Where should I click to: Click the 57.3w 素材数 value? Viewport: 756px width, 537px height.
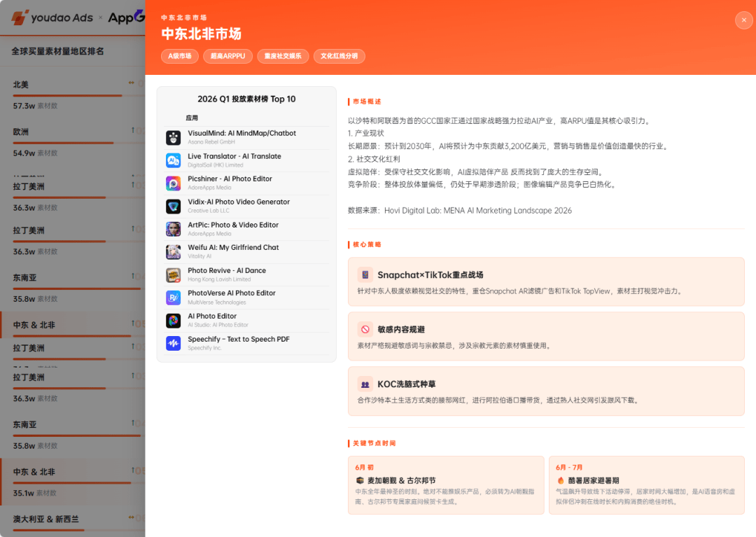pos(35,106)
